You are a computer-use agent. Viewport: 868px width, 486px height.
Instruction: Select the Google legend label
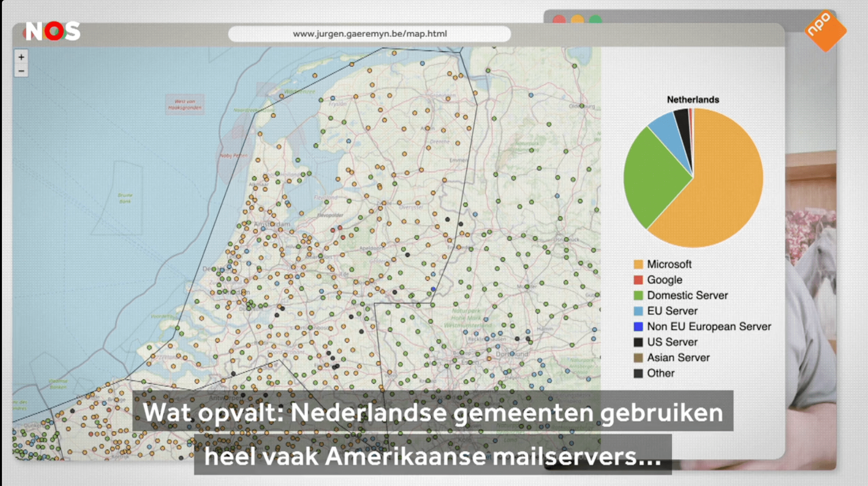665,280
